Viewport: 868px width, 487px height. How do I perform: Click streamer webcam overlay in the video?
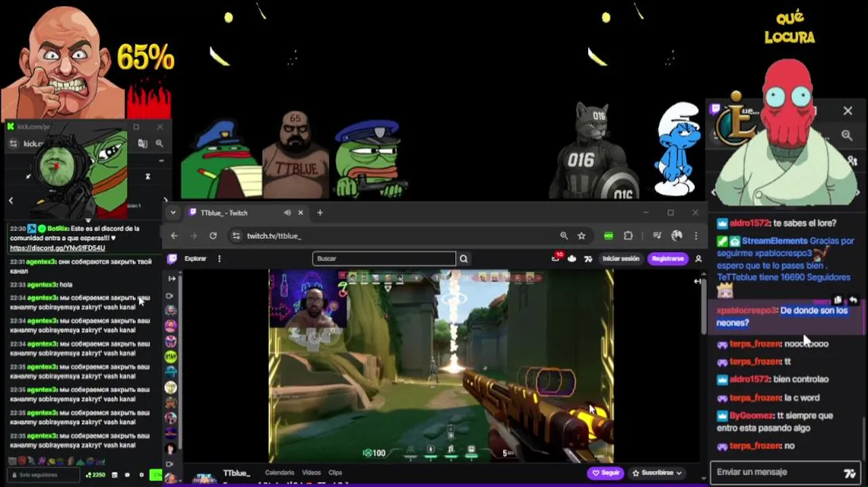pos(308,299)
